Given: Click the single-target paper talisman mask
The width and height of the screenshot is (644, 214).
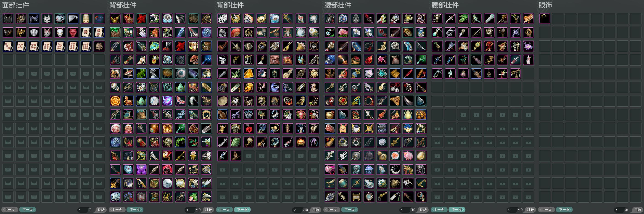Looking at the screenshot, I should (x=86, y=32).
